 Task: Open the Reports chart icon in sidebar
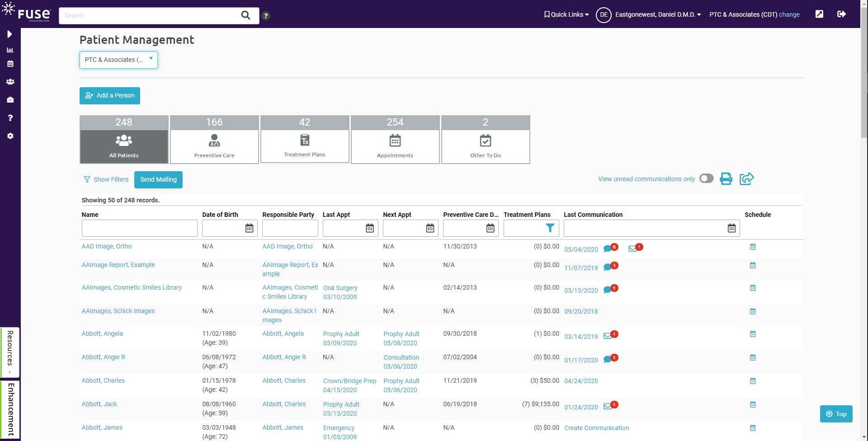10,50
